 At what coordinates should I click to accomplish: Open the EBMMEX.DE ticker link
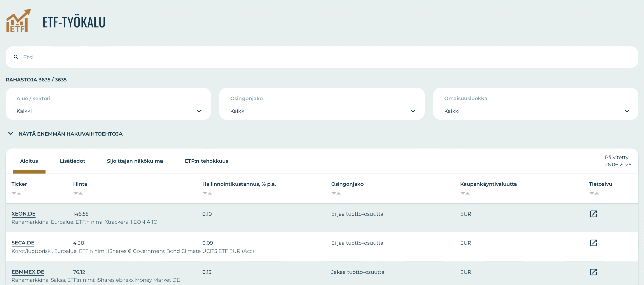pyautogui.click(x=28, y=272)
